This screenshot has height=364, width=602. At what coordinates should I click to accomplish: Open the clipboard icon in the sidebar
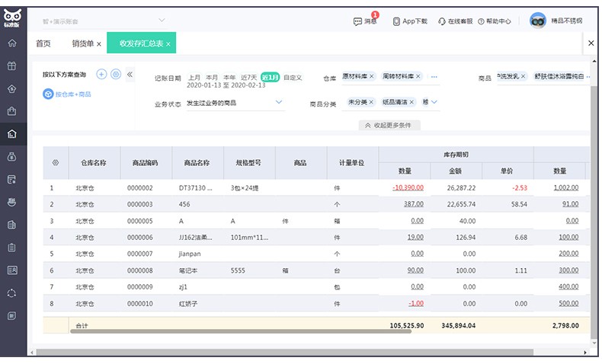[x=12, y=247]
